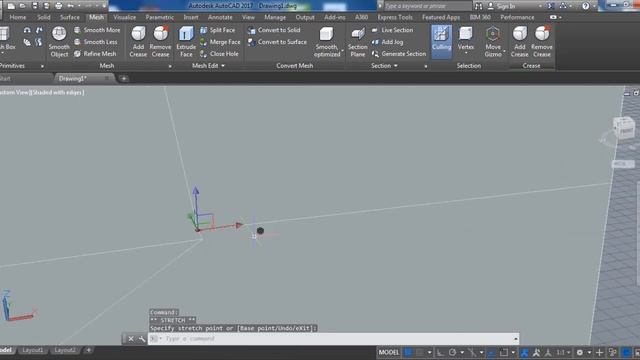Image resolution: width=640 pixels, height=360 pixels.
Task: Toggle ortho mode in status bar
Action: pyautogui.click(x=440, y=352)
